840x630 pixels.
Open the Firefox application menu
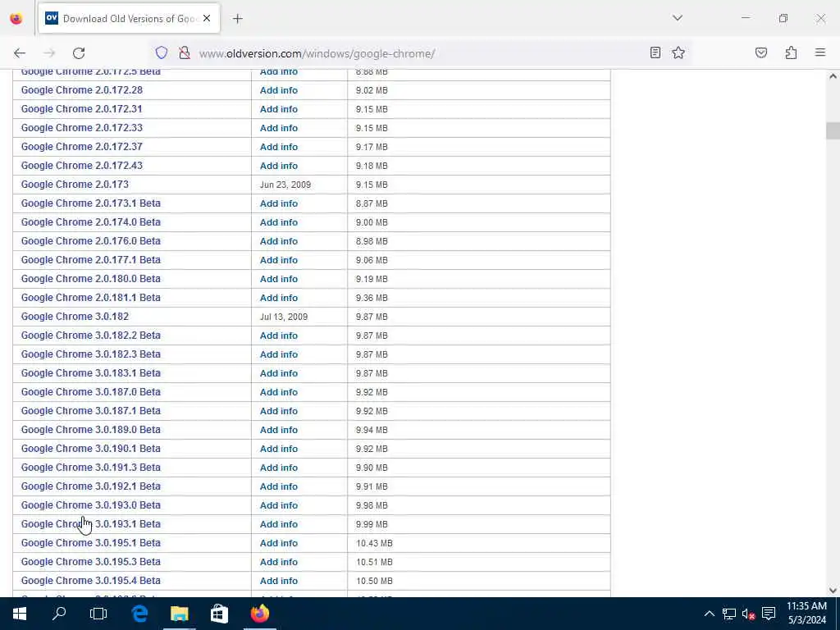[x=820, y=52]
